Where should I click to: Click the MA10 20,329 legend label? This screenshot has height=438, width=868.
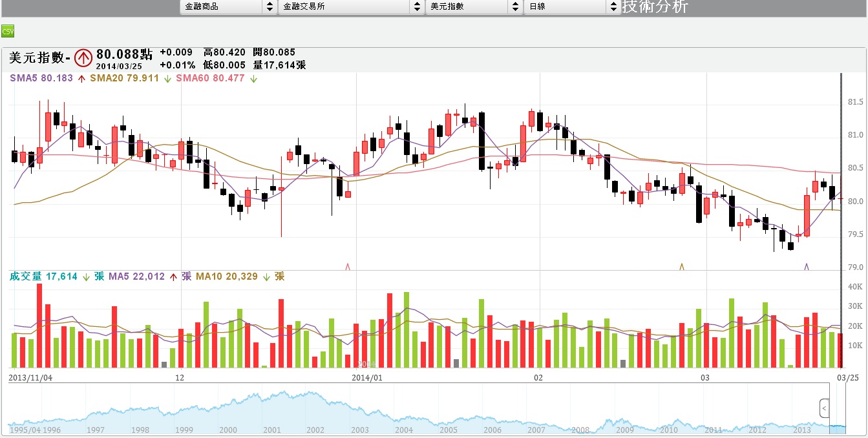point(226,276)
